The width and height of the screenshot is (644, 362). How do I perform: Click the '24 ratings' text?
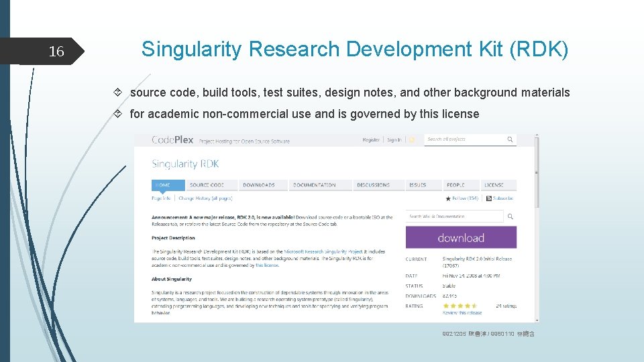[x=506, y=306]
